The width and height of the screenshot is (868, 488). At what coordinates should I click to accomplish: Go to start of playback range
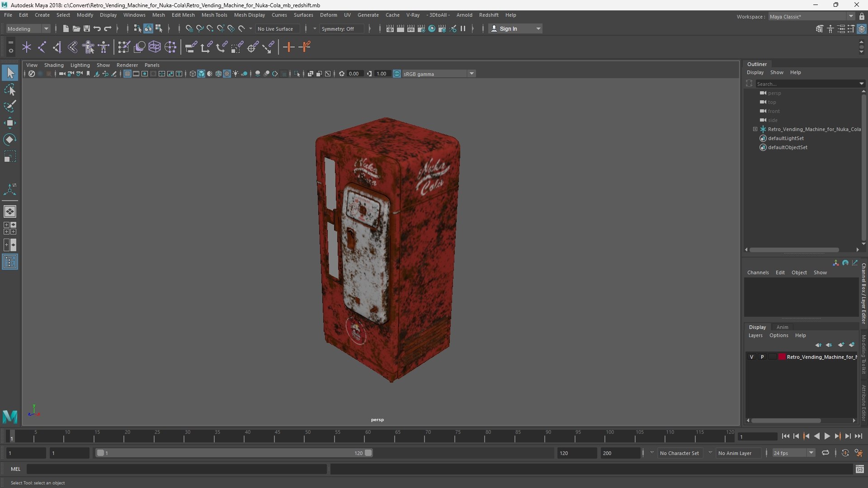(786, 436)
